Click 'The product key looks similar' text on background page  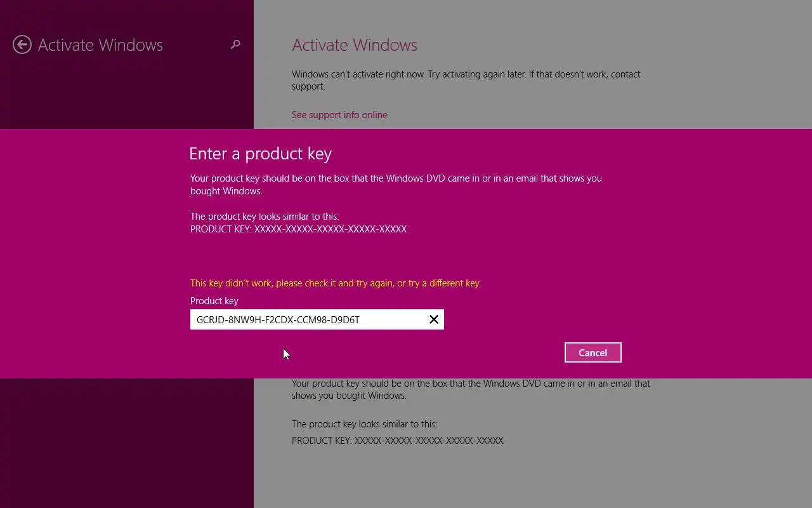click(364, 424)
